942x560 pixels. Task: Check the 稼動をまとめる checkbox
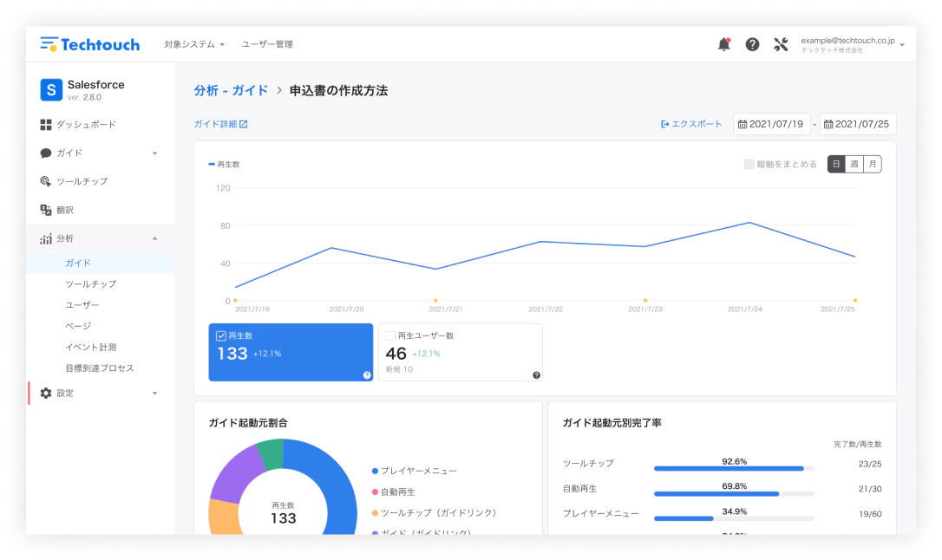pyautogui.click(x=749, y=164)
